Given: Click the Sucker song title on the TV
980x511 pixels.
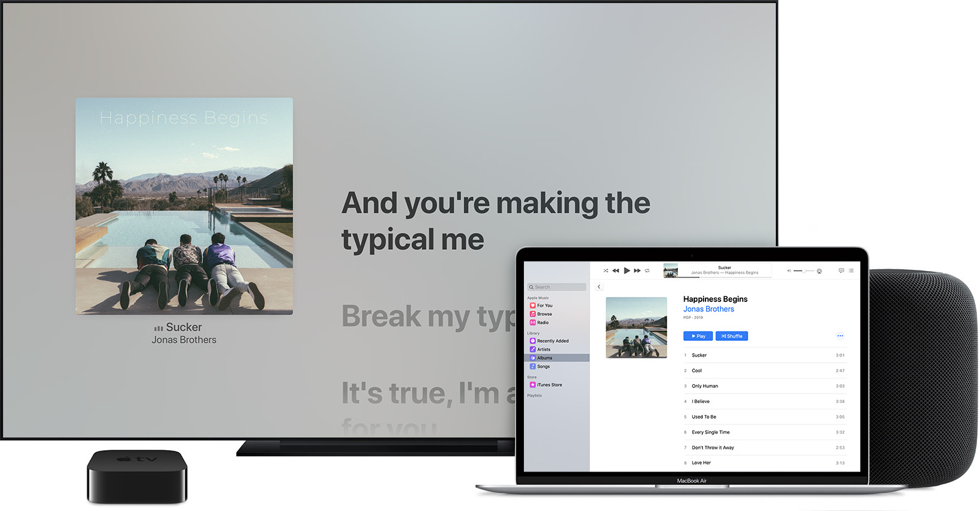Looking at the screenshot, I should pyautogui.click(x=184, y=327).
